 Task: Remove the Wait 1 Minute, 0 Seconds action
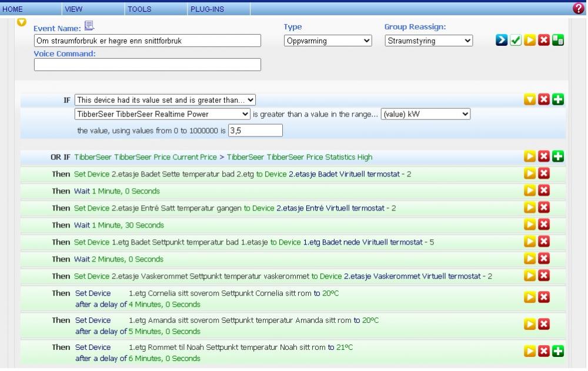click(544, 190)
